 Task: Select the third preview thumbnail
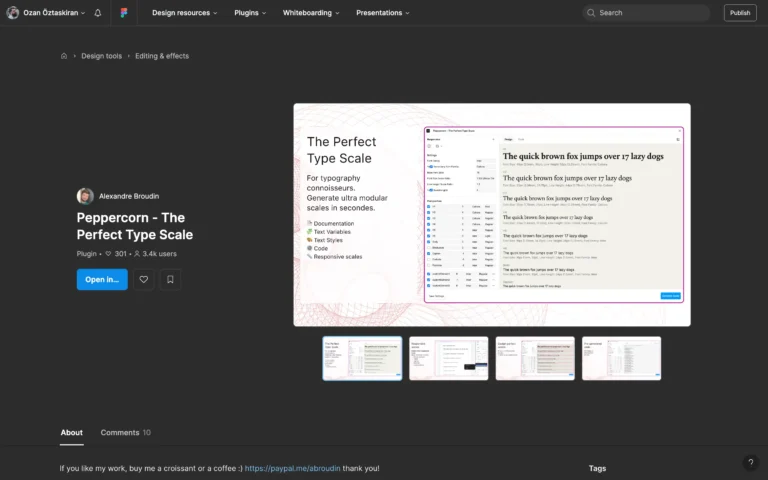[x=535, y=358]
